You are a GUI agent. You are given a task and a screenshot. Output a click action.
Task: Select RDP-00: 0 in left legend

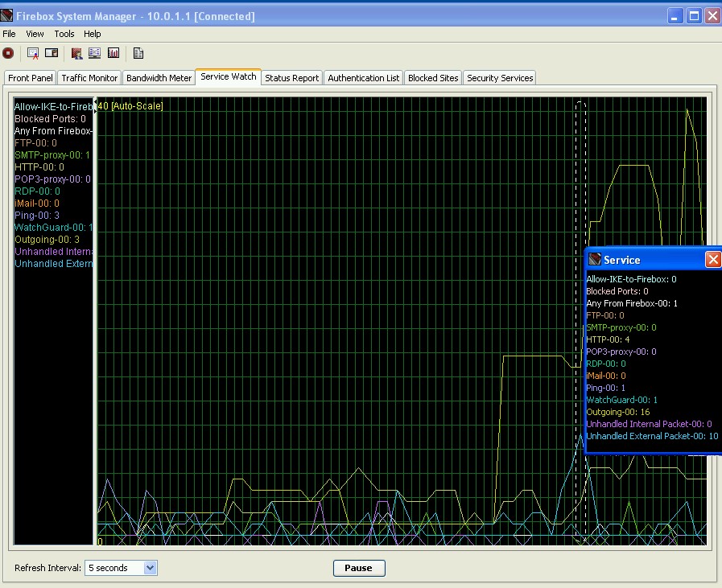pyautogui.click(x=37, y=191)
